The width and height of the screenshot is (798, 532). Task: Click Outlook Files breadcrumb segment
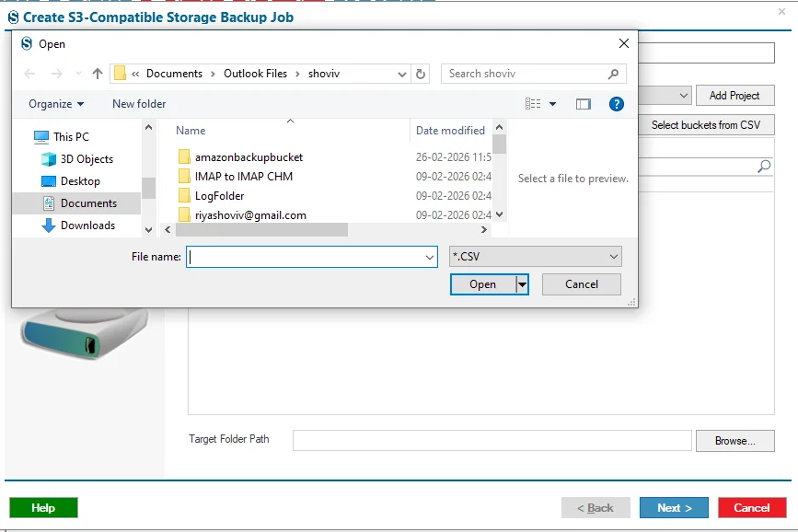(x=256, y=74)
